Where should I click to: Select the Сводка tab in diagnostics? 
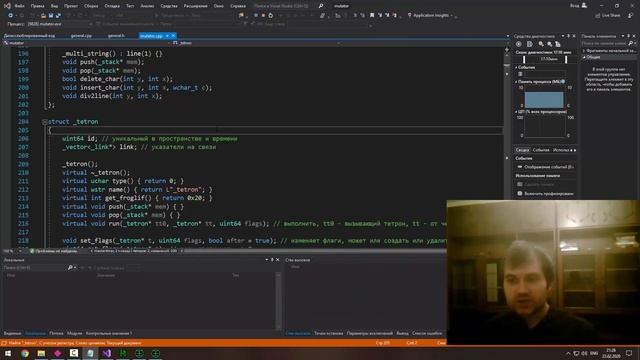tap(522, 150)
